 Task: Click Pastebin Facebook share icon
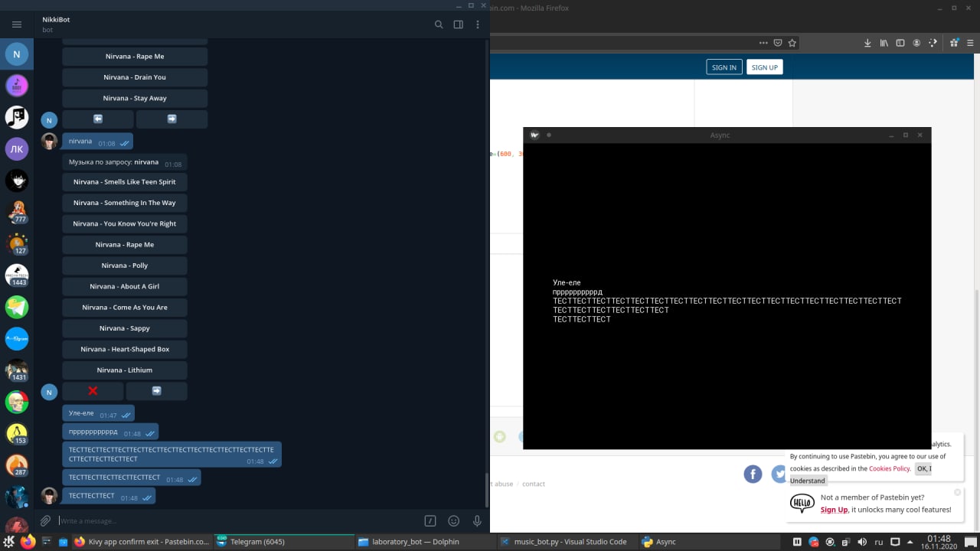tap(753, 474)
